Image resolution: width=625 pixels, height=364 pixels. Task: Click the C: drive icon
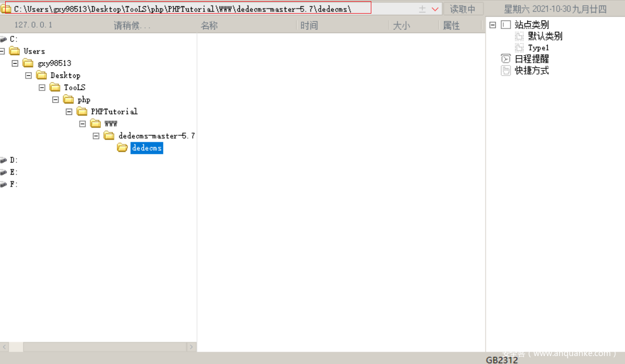click(3, 39)
